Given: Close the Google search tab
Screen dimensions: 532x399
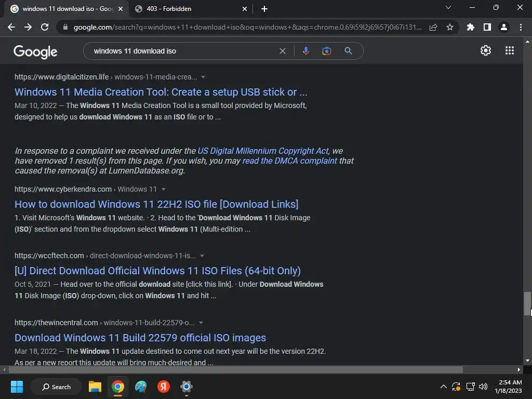Looking at the screenshot, I should [x=121, y=9].
